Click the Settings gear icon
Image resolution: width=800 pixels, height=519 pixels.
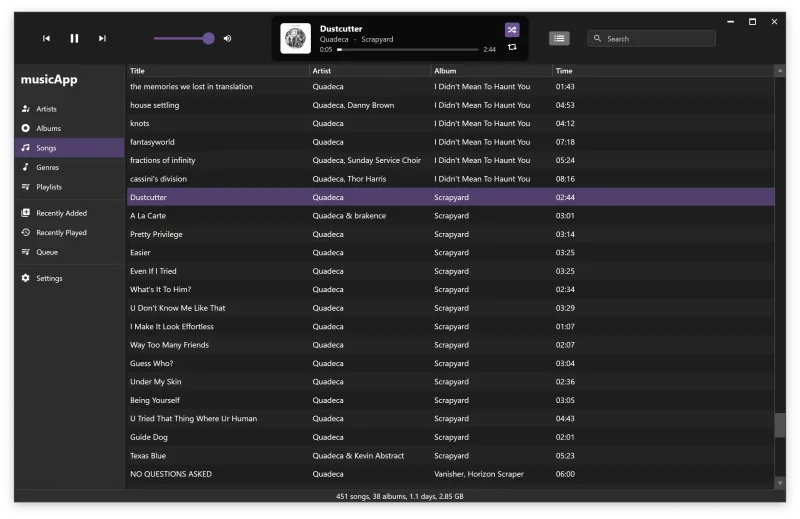pos(26,278)
